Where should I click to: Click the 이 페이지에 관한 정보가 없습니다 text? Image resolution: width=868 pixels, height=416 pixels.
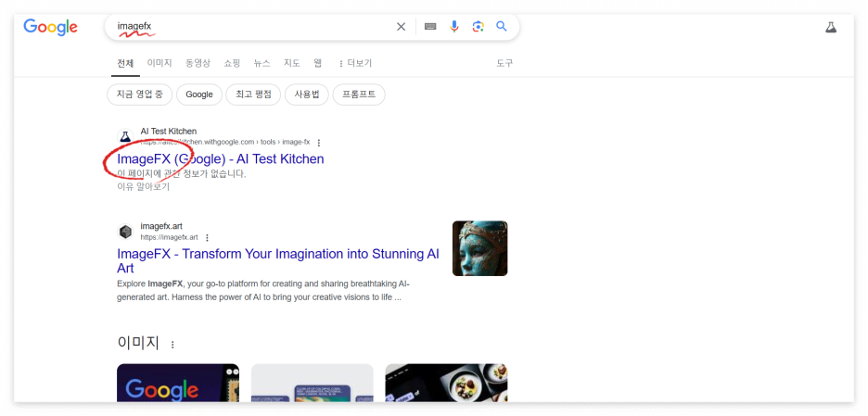click(182, 173)
